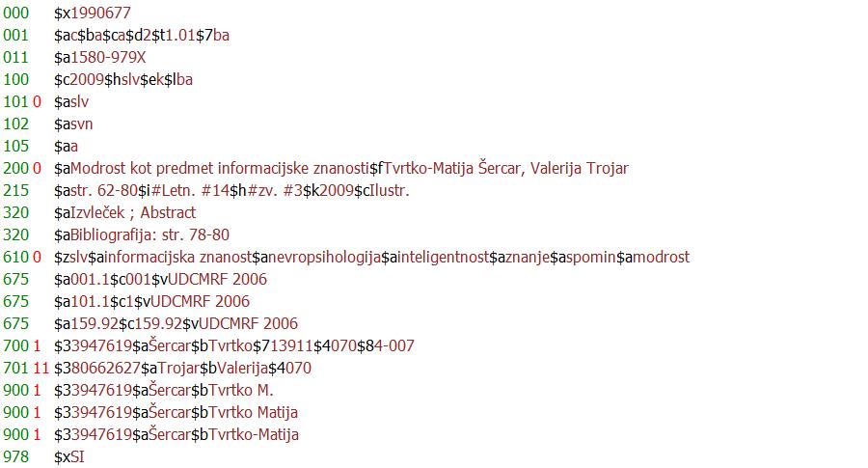Screen dimensions: 868x468
Task: Select the text Izvleček ; Abstract
Action: coord(133,212)
